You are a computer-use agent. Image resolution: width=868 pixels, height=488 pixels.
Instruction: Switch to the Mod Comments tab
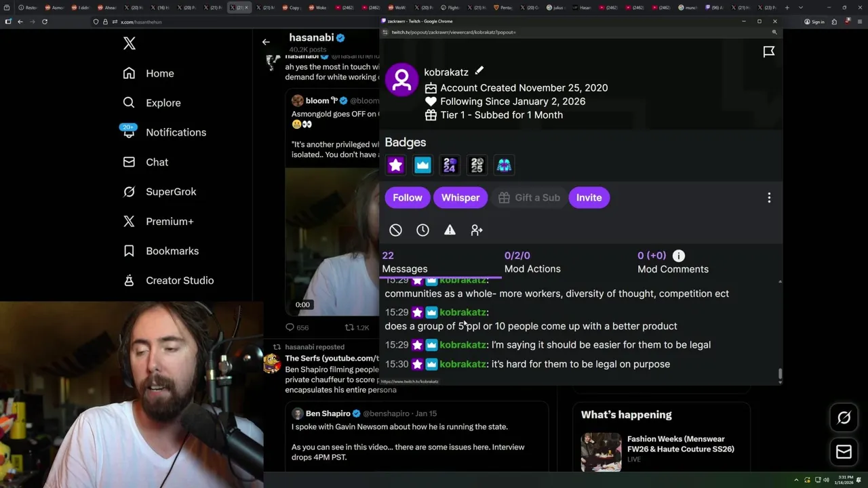coord(673,262)
